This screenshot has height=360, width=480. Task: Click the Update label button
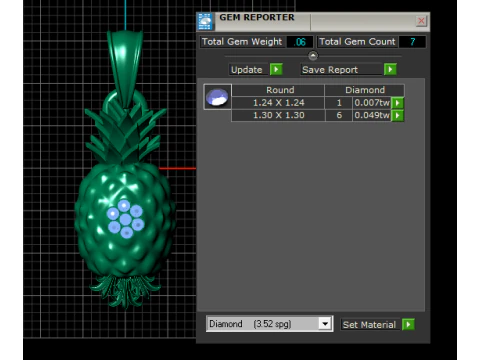point(247,70)
